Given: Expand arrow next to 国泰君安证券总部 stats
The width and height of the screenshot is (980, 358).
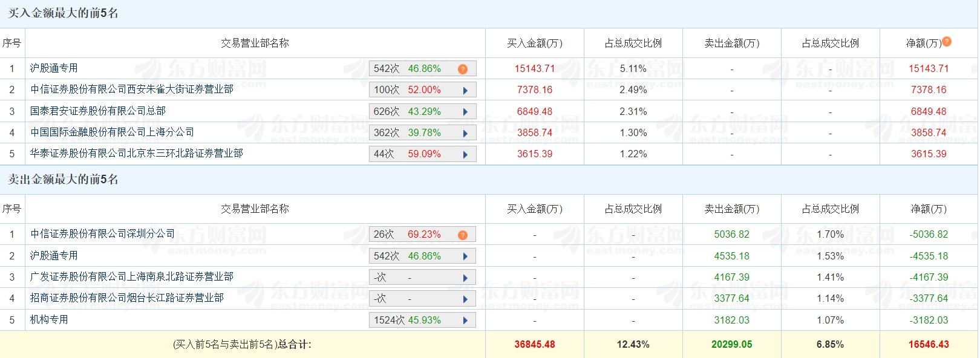Looking at the screenshot, I should 465,112.
